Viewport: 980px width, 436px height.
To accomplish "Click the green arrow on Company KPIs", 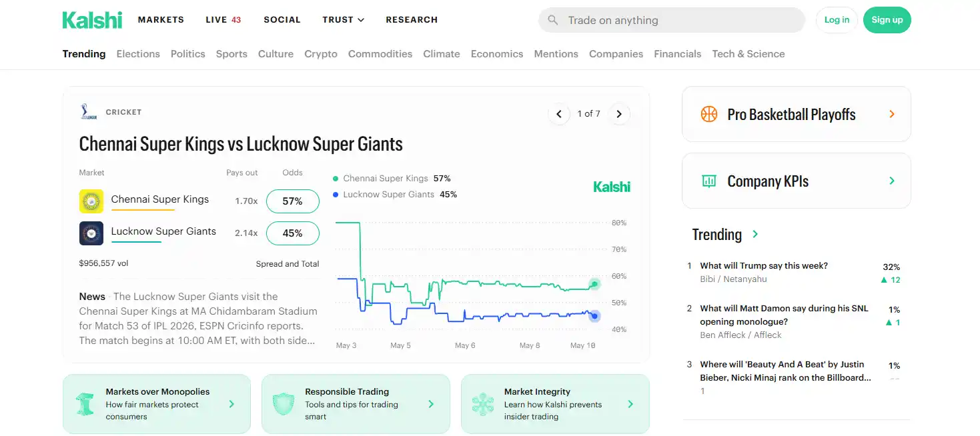I will [x=892, y=181].
